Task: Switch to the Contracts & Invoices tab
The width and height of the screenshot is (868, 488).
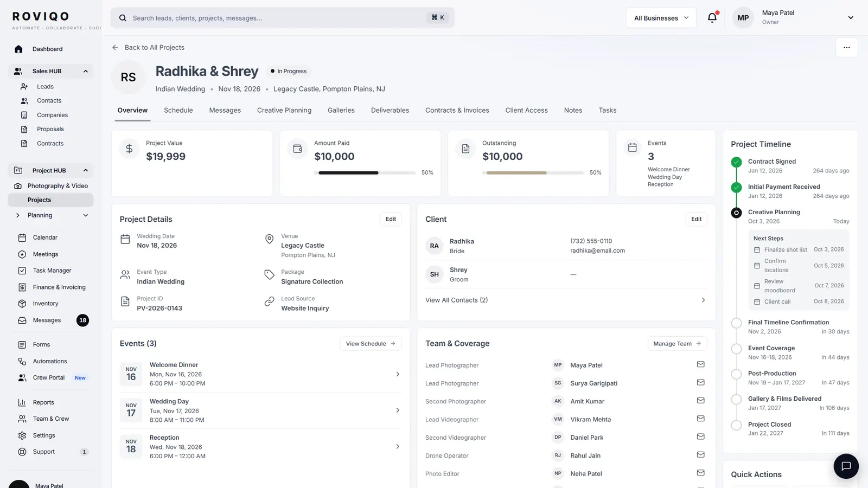Action: [457, 110]
